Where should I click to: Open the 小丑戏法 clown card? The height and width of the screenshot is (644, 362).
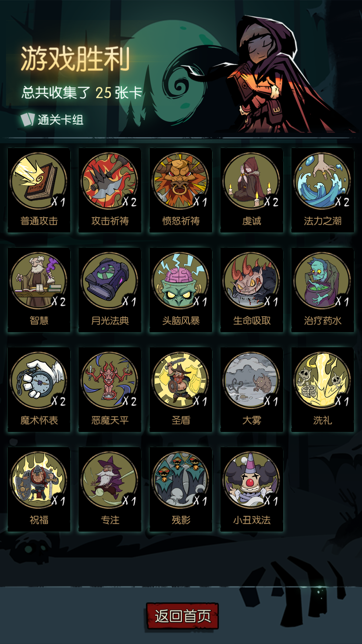click(252, 489)
